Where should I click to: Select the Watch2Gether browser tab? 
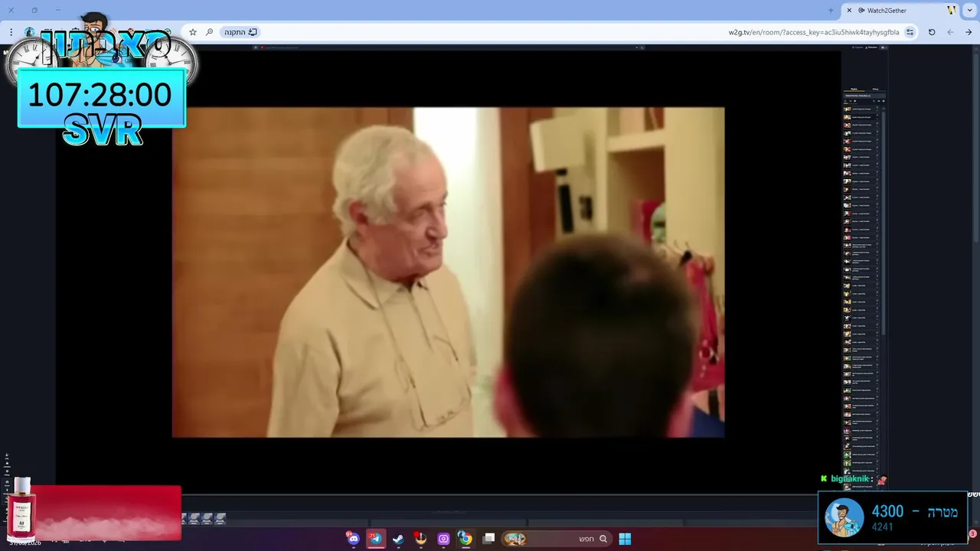click(x=900, y=11)
